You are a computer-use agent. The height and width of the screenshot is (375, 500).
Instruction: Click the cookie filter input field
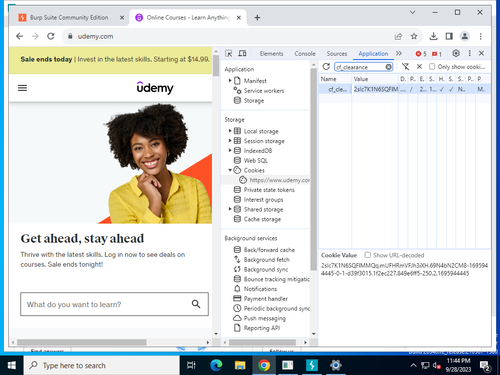(x=360, y=67)
